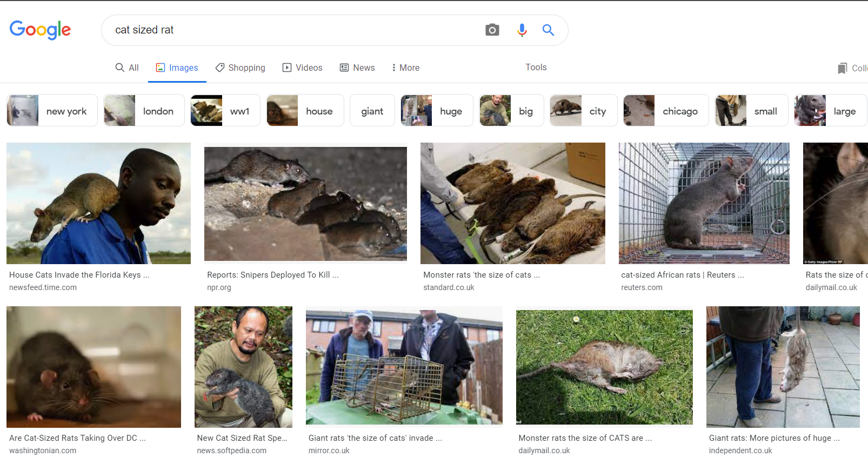Click the blue search magnifier button
Image resolution: width=868 pixels, height=464 pixels.
coord(548,30)
